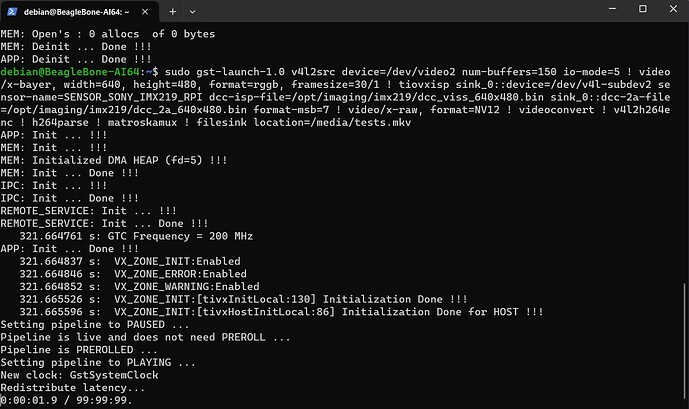Screen dimensions: 689x409
Task: Click the PowerShell icon on the tab
Action: click(12, 12)
